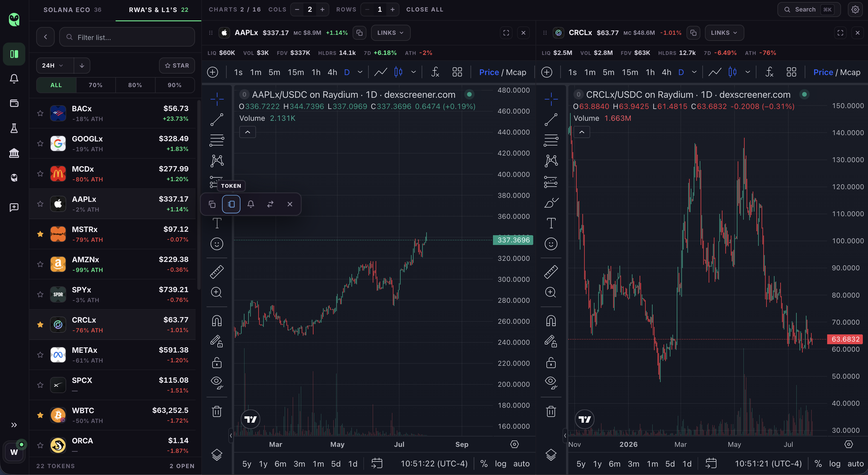Open the alerts bell icon in left sidebar
868x475 pixels.
click(14, 78)
